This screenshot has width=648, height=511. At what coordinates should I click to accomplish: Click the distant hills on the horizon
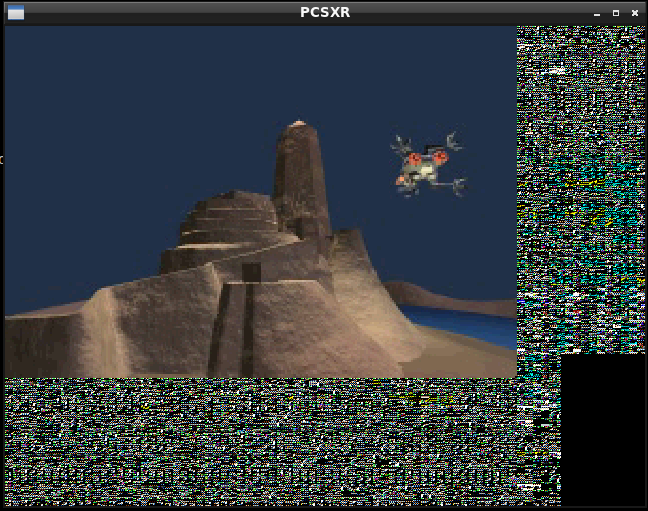(440, 295)
